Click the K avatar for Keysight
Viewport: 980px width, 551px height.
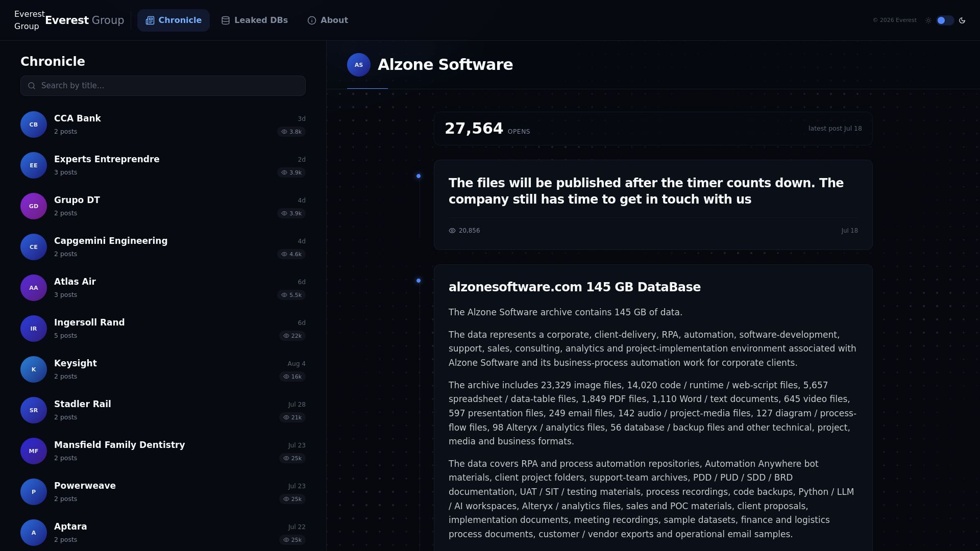pyautogui.click(x=34, y=369)
